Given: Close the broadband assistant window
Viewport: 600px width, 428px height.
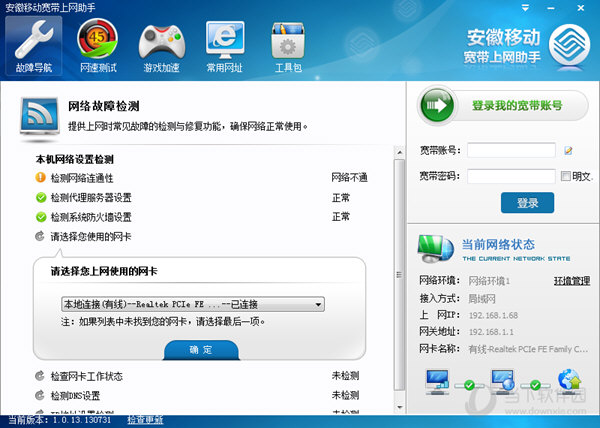Looking at the screenshot, I should pyautogui.click(x=580, y=8).
